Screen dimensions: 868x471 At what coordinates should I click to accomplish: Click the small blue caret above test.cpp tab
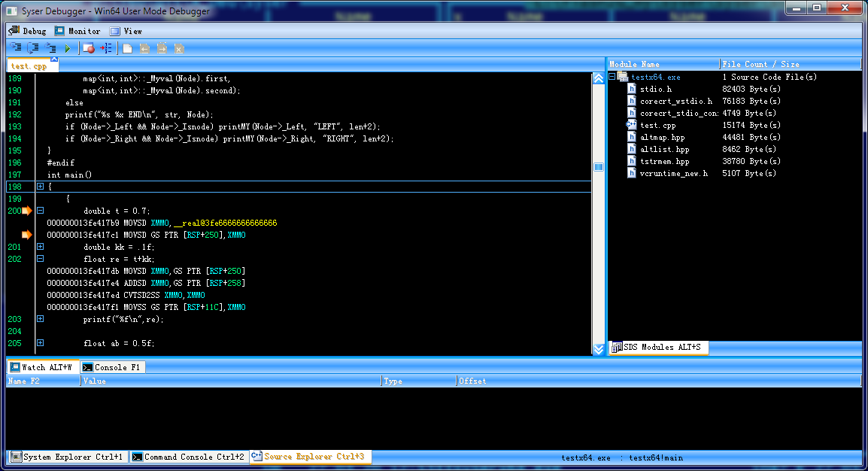[53, 59]
